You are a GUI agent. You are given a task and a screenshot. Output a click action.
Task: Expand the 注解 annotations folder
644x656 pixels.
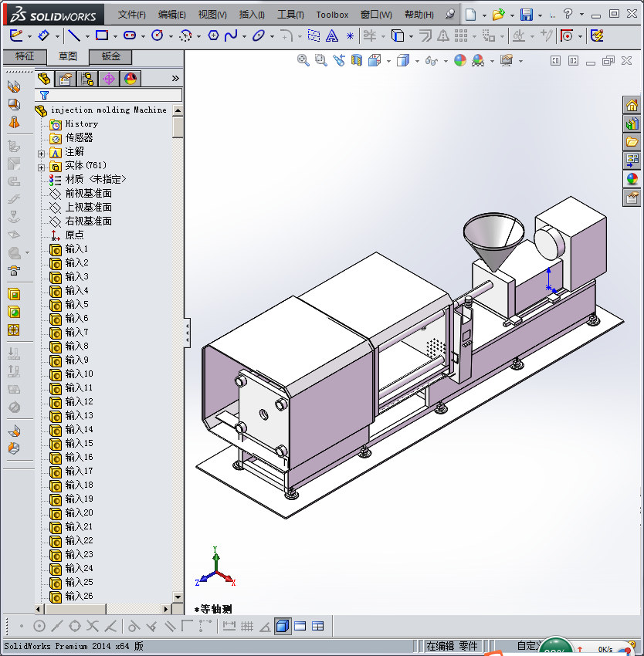[42, 153]
